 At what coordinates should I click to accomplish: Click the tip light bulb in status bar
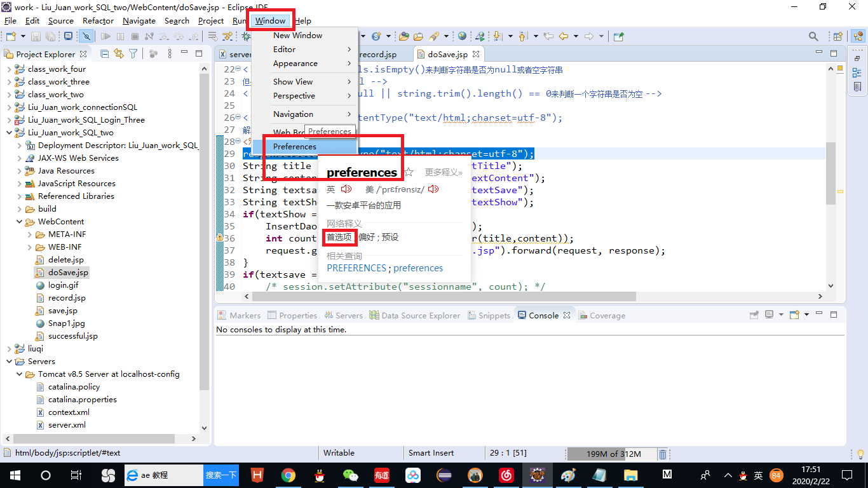(860, 454)
